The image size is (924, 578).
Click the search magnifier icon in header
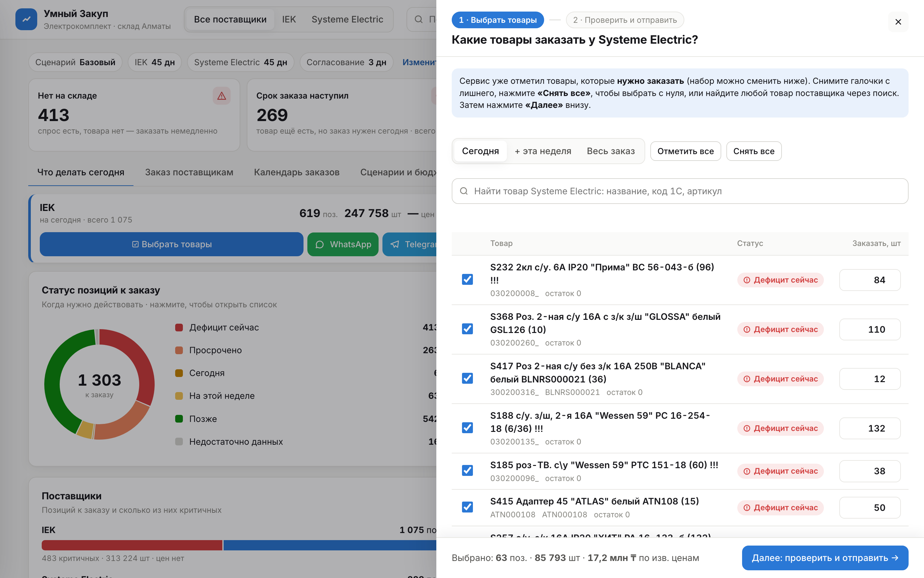(x=418, y=19)
